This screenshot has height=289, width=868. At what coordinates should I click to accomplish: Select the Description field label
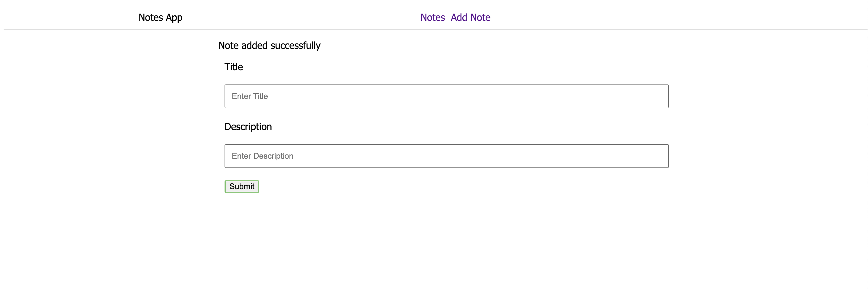click(x=248, y=127)
